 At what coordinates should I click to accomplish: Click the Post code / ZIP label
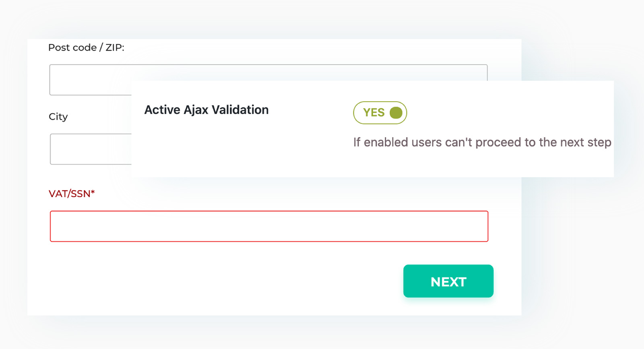pos(86,47)
